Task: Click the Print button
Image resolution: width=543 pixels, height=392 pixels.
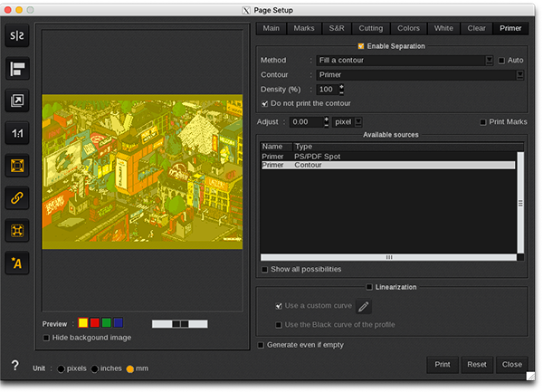Action: pyautogui.click(x=442, y=364)
